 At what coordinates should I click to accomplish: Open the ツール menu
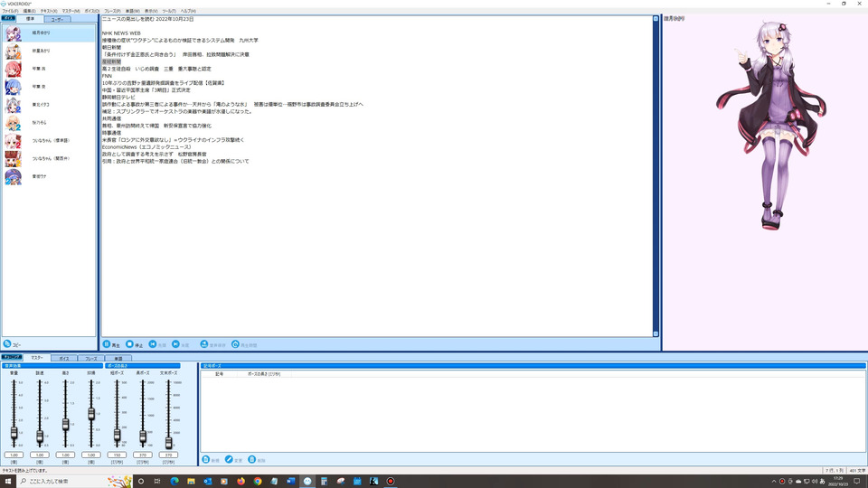[169, 11]
